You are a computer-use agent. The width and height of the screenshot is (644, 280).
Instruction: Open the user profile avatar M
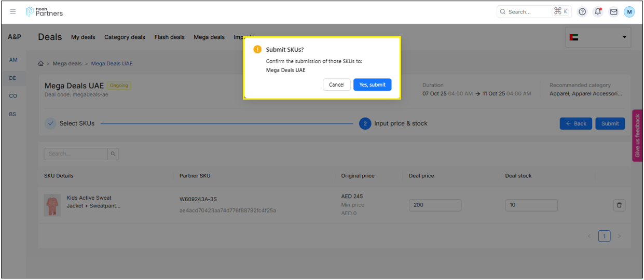pos(629,11)
